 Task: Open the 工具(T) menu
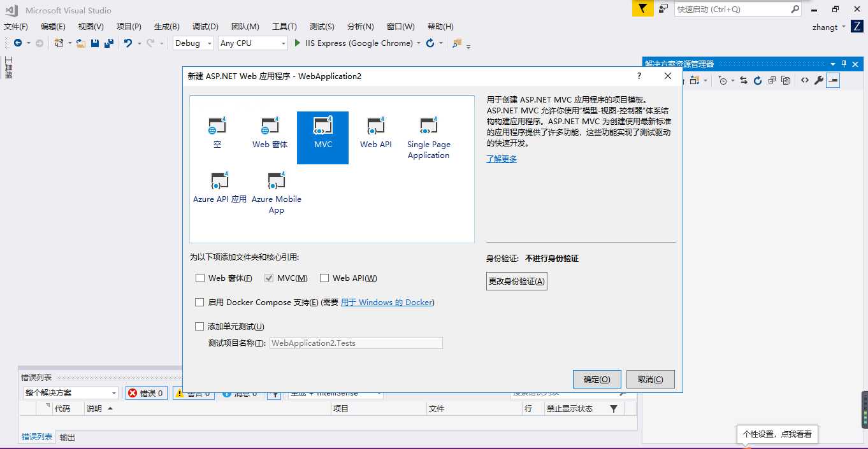[x=284, y=26]
